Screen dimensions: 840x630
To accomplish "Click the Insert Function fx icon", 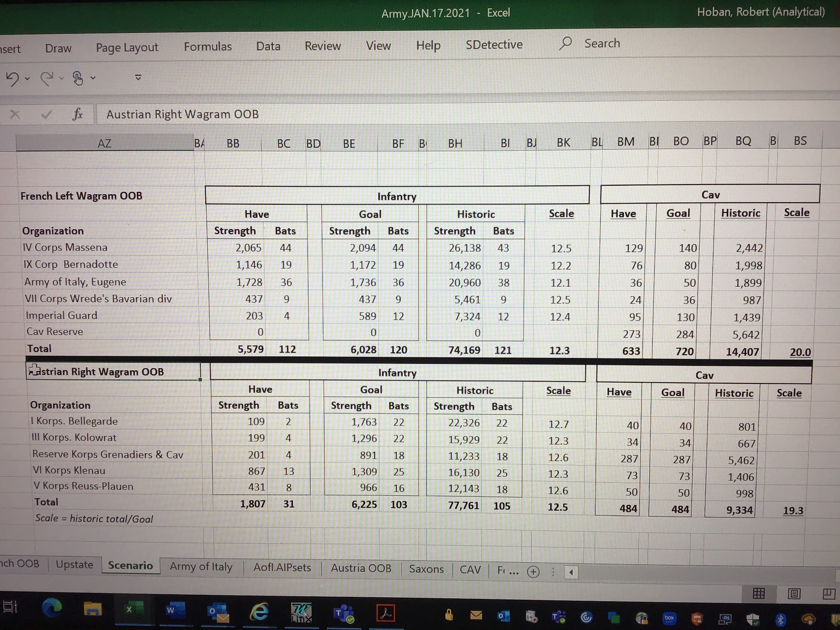I will (77, 114).
